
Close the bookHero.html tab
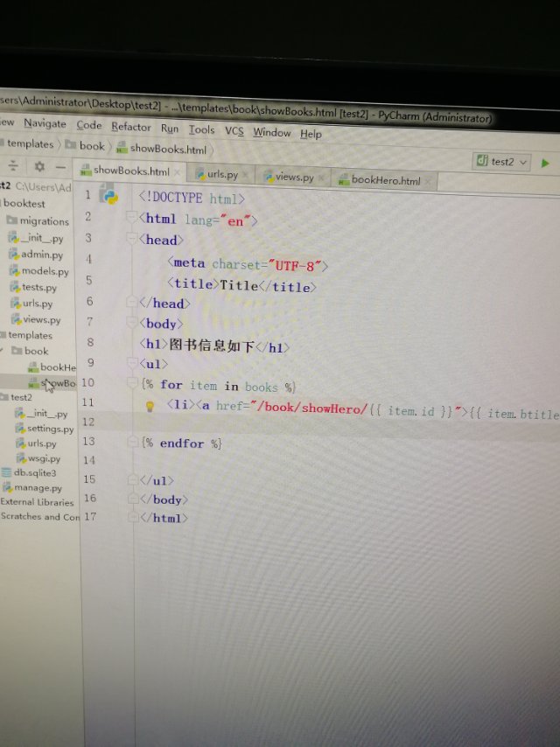pyautogui.click(x=428, y=182)
